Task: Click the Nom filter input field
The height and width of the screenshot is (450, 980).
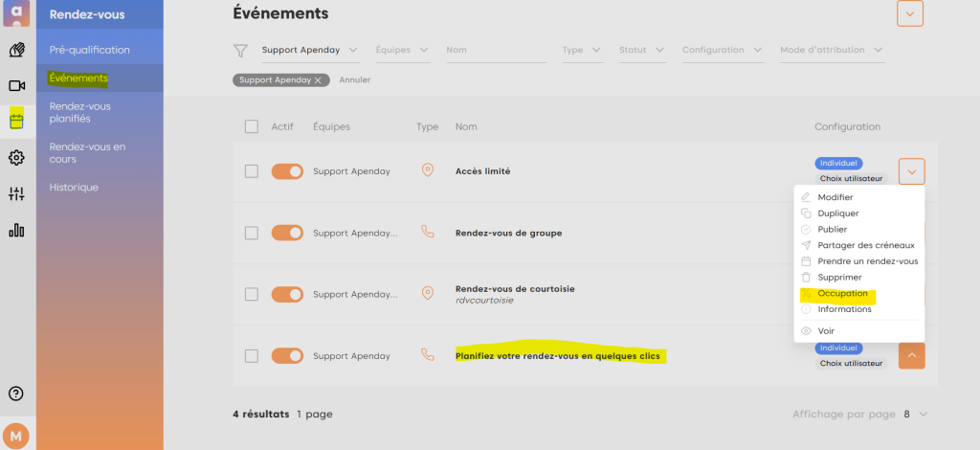Action: click(x=495, y=50)
